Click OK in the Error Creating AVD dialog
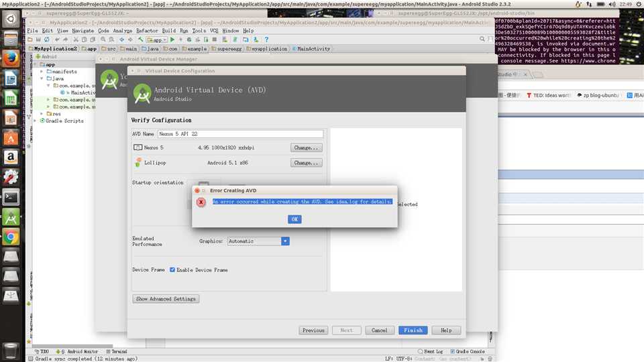644x362 pixels. click(294, 219)
